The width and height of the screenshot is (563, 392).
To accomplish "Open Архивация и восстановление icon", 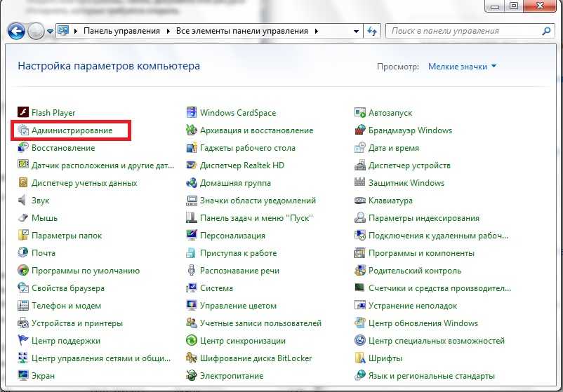I will tap(192, 130).
